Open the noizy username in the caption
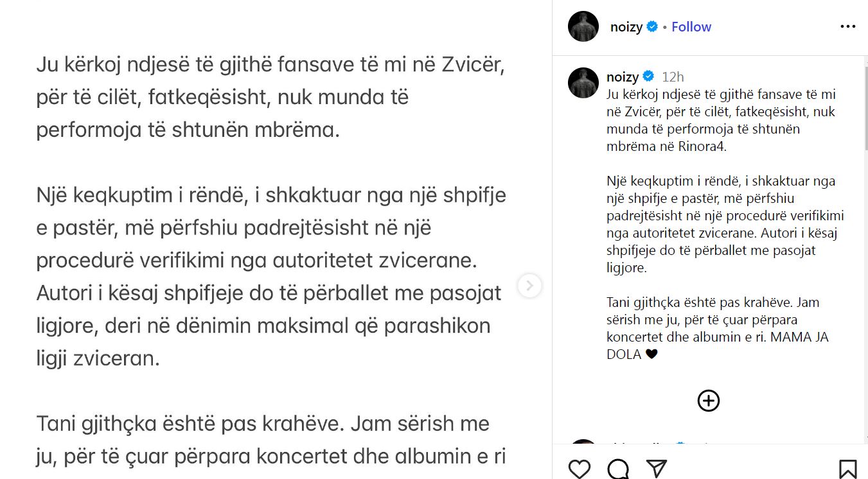This screenshot has height=479, width=868. pyautogui.click(x=623, y=77)
